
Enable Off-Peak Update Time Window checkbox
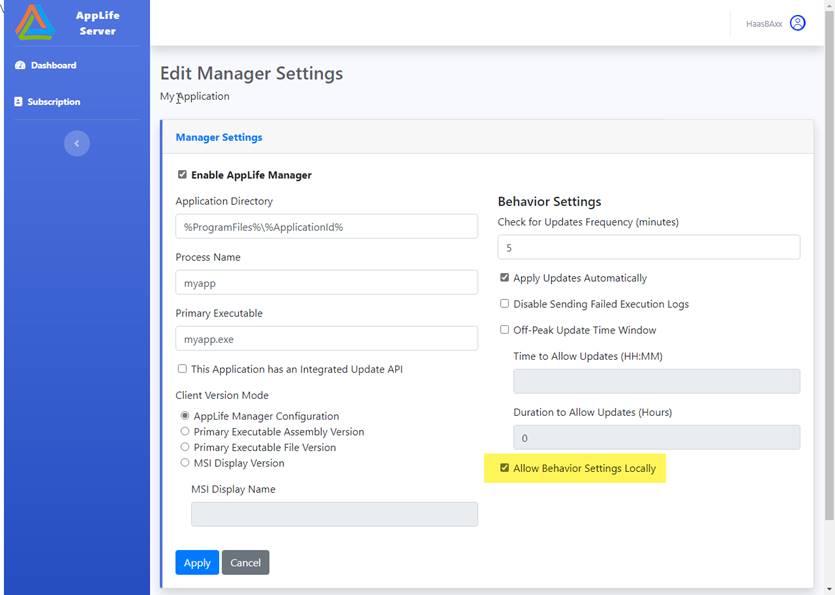click(504, 330)
